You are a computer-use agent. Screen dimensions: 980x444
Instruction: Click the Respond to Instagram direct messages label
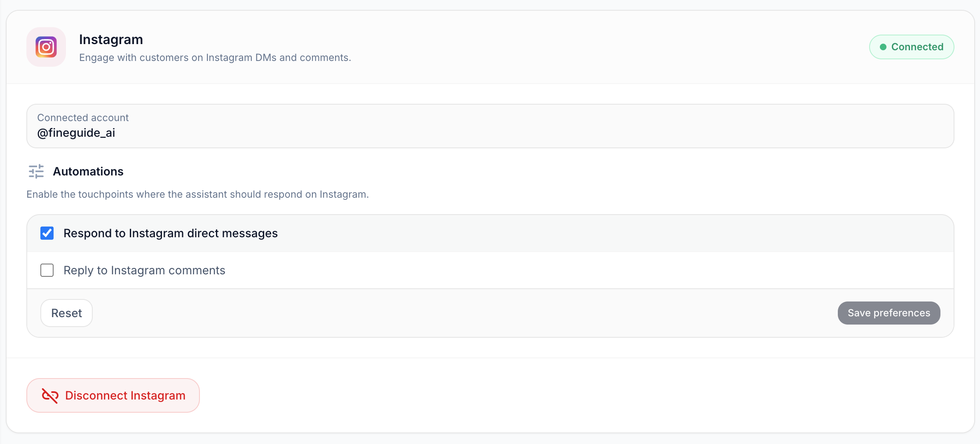[x=171, y=233]
